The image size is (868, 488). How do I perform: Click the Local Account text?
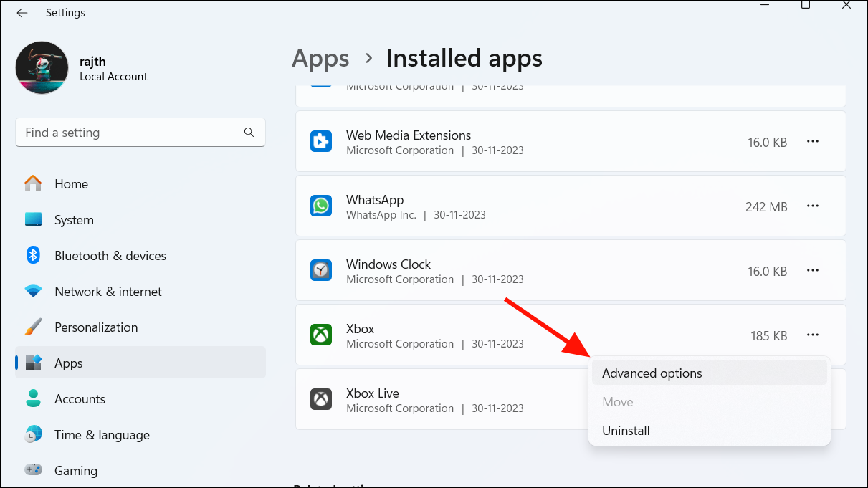point(114,77)
